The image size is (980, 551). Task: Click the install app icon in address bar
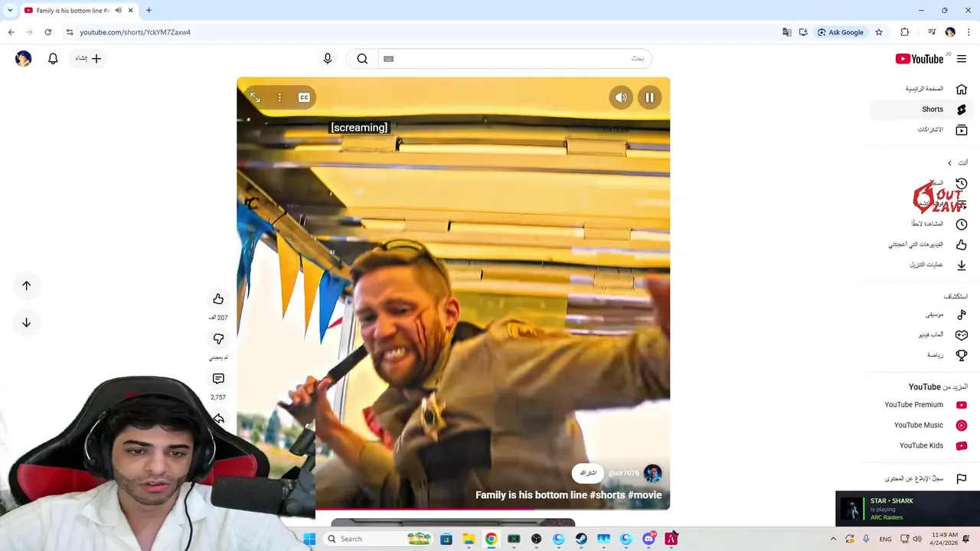coord(803,32)
